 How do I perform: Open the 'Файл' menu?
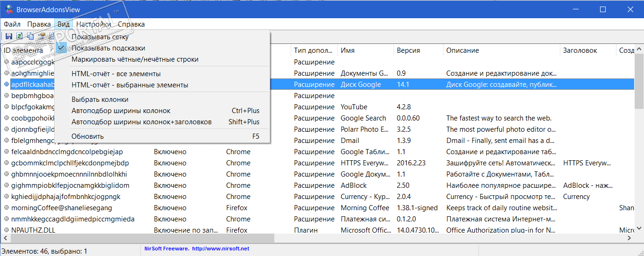[x=11, y=24]
